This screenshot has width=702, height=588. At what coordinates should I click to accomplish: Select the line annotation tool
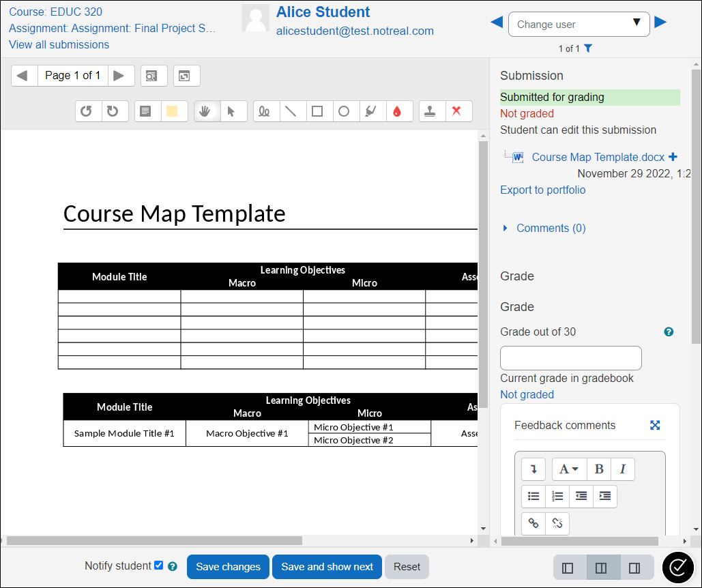coord(292,111)
